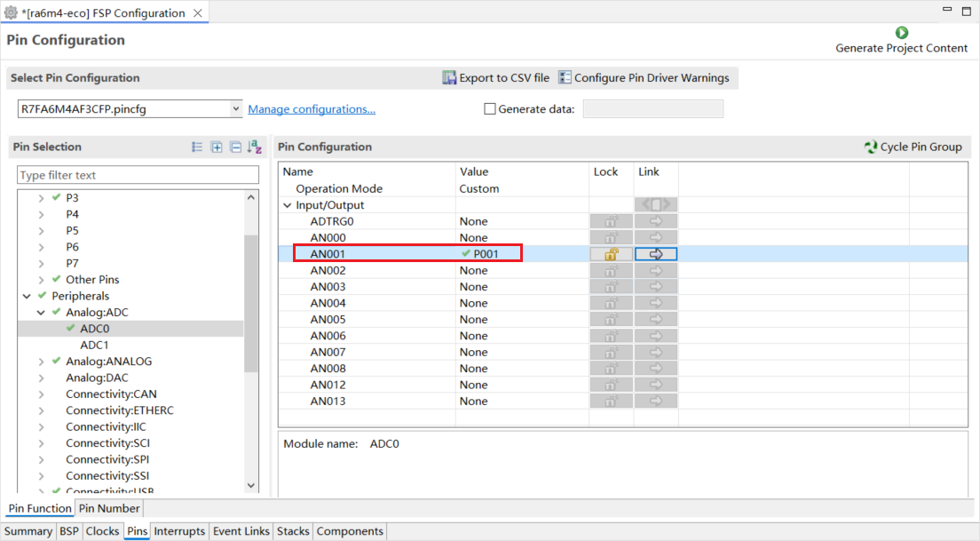Click the Manage configurations link
This screenshot has width=980, height=541.
pos(312,109)
